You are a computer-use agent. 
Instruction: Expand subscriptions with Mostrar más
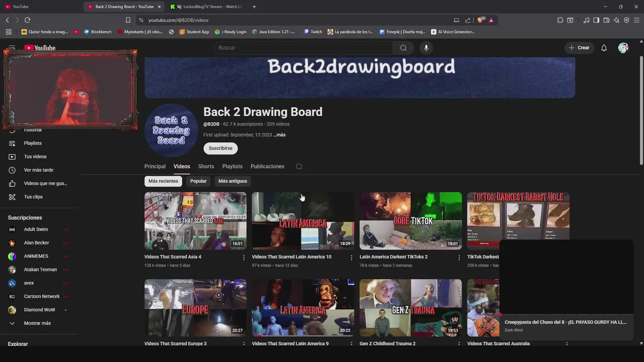pos(38,323)
